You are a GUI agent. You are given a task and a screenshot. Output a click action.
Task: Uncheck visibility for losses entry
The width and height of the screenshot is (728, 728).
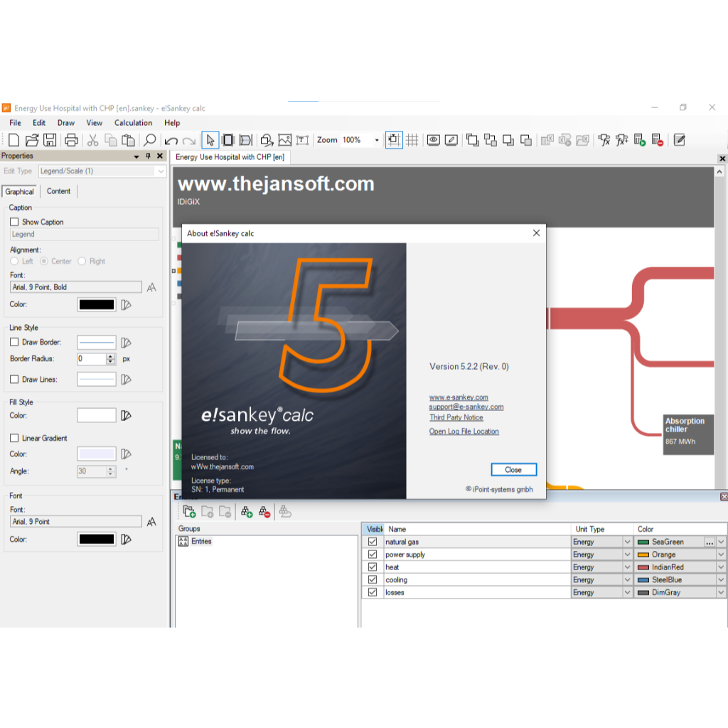click(373, 592)
